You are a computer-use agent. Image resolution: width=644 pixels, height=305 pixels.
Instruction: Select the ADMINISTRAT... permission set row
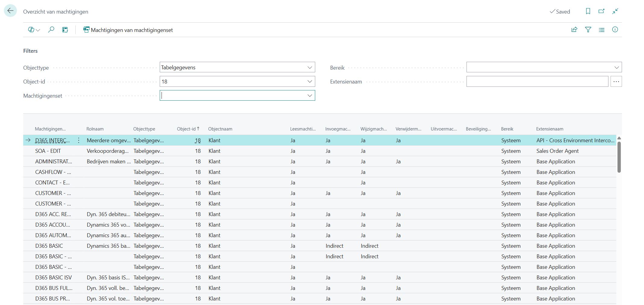point(319,161)
